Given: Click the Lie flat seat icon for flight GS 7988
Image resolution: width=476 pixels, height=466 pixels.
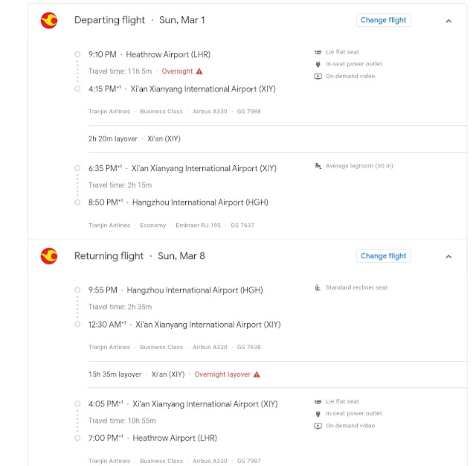Looking at the screenshot, I should 318,52.
